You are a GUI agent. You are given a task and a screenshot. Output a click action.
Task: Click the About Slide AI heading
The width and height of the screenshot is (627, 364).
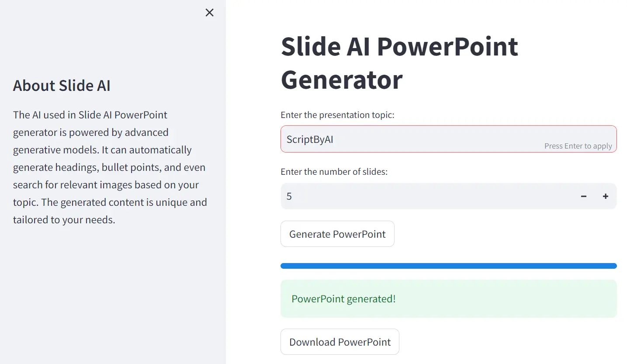(62, 86)
